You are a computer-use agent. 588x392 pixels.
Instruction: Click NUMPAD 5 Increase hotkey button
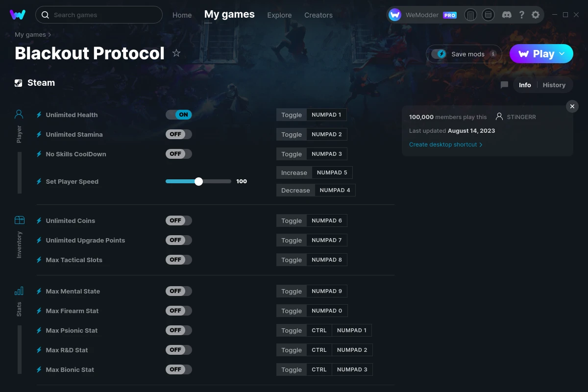(332, 172)
